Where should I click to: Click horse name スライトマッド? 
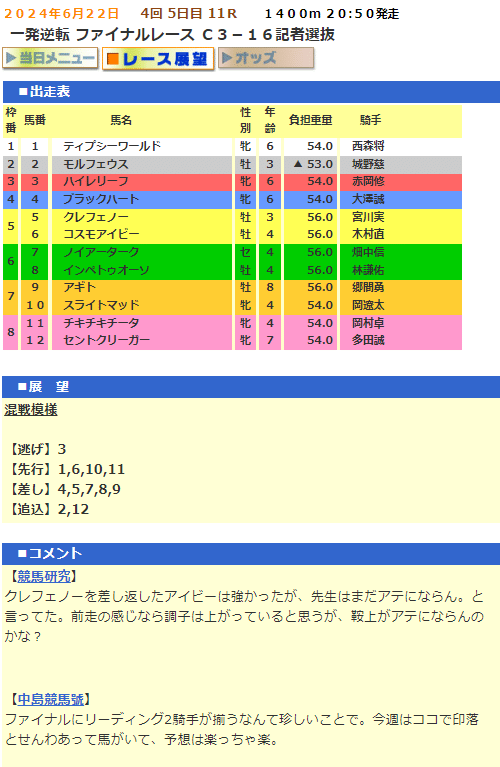[101, 305]
